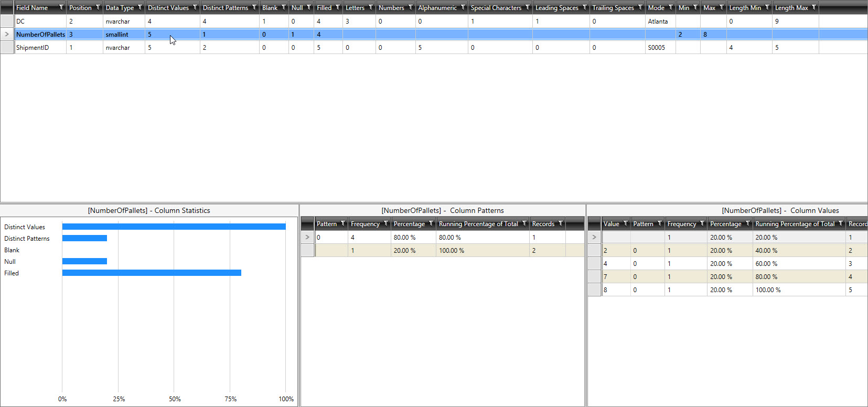Select value 7 row in Column Values
Screen dimensions: 868x407
click(x=728, y=276)
